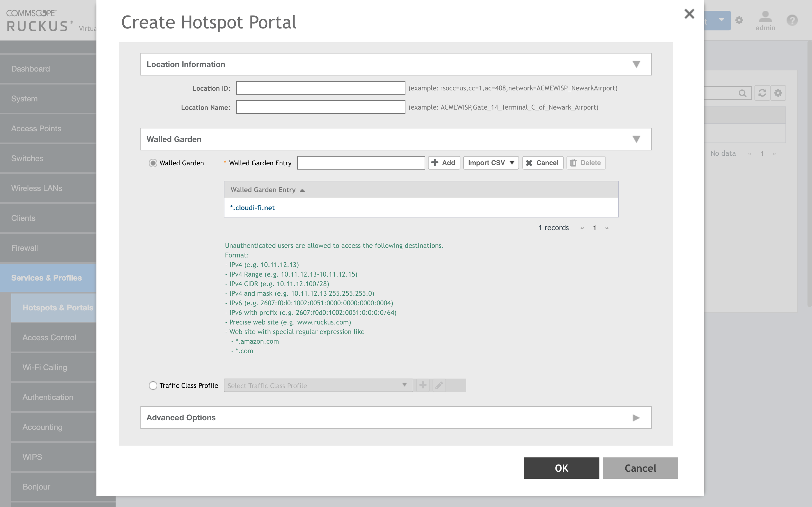Viewport: 812px width, 507px height.
Task: Open the global settings gear in the header
Action: click(x=739, y=21)
